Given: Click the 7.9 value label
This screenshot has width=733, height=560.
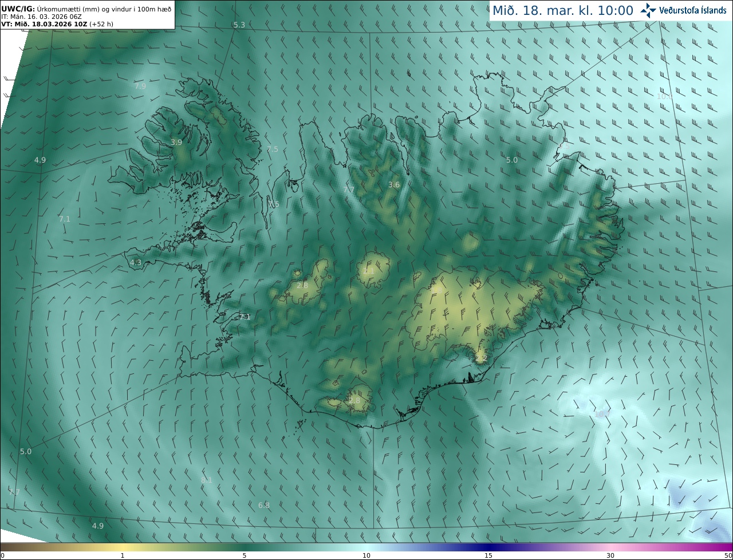Looking at the screenshot, I should tap(140, 86).
